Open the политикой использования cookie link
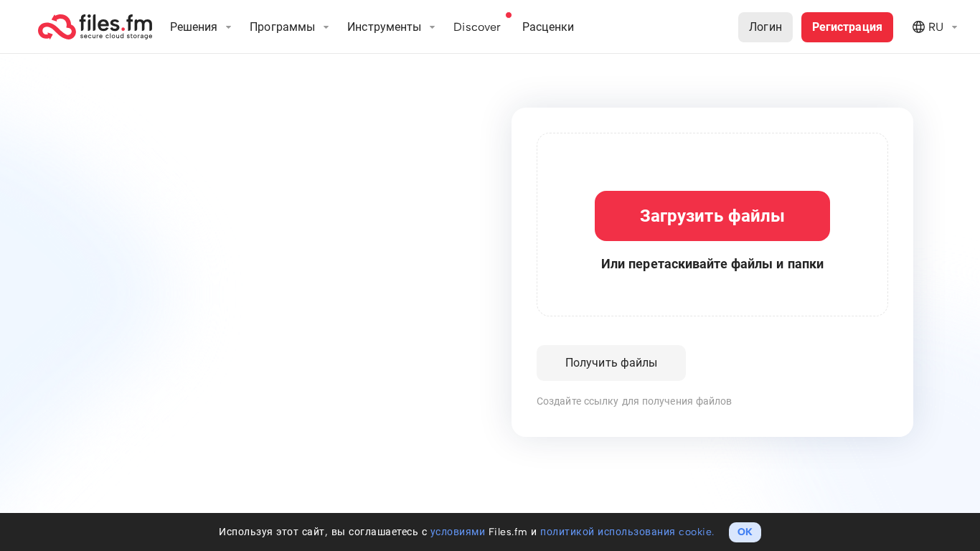This screenshot has height=551, width=980. [x=627, y=532]
